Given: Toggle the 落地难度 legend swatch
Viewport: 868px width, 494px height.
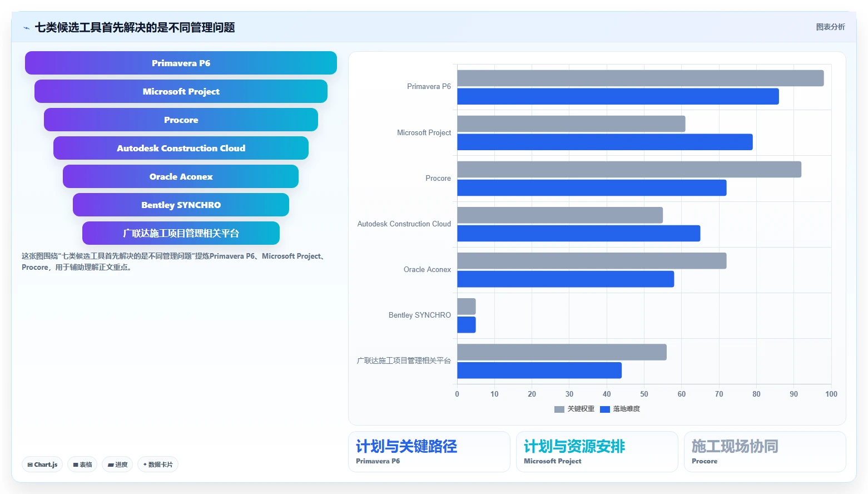Looking at the screenshot, I should pos(605,409).
